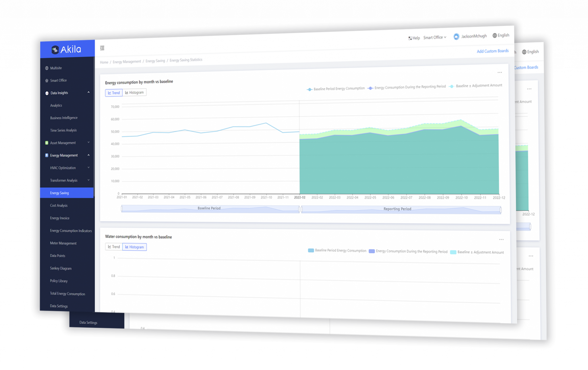This screenshot has width=588, height=370.
Task: Click the Multisite sidebar icon
Action: (x=47, y=68)
